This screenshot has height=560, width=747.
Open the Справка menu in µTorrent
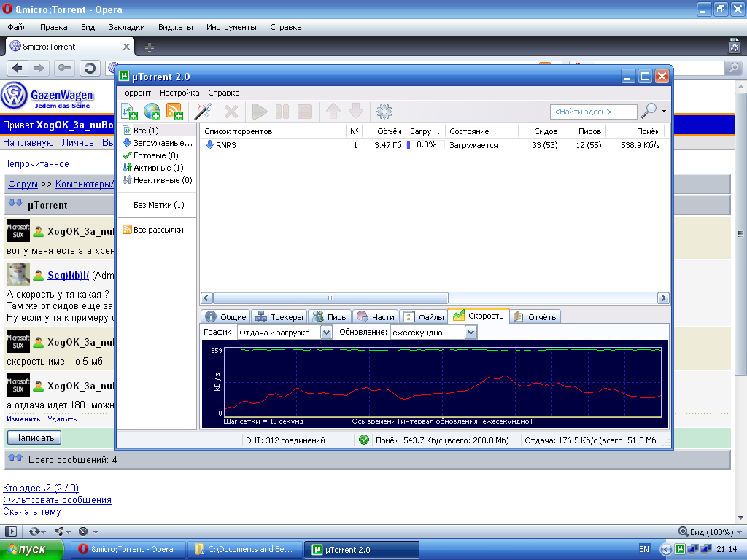click(x=224, y=93)
